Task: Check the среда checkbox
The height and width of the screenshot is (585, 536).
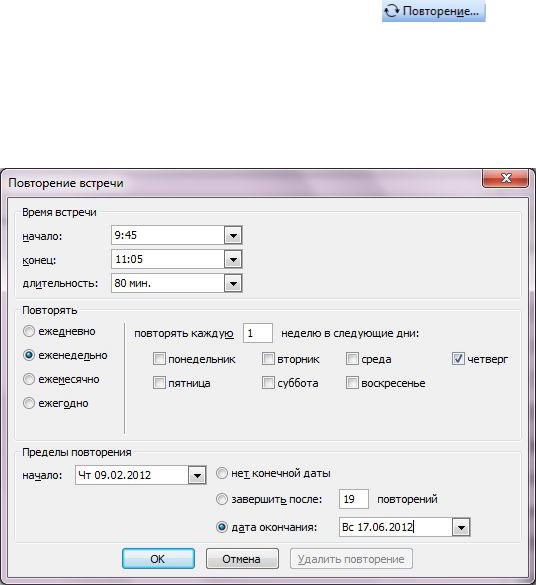Action: coord(352,359)
